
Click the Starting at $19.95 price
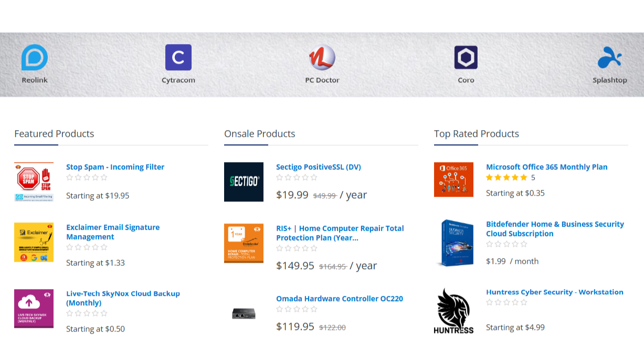coord(98,196)
